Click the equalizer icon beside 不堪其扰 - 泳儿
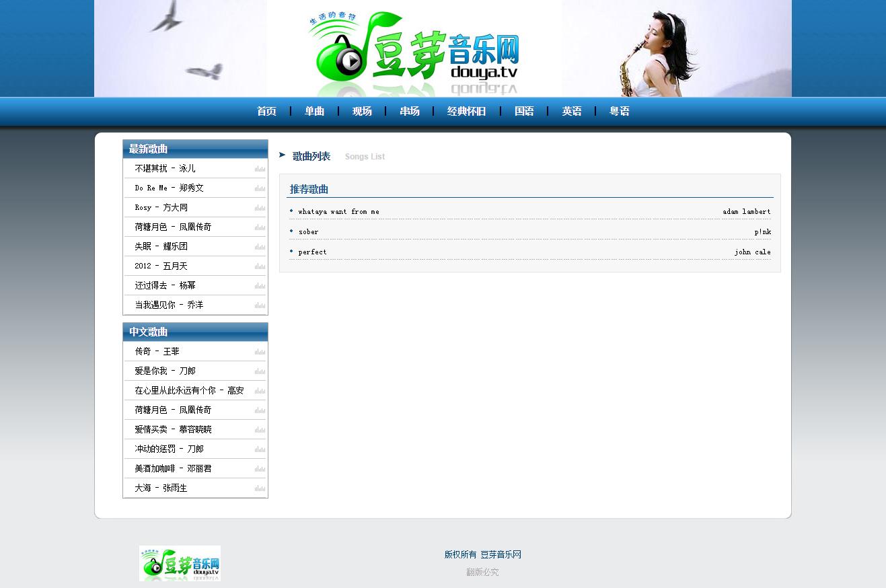886x588 pixels. point(260,169)
